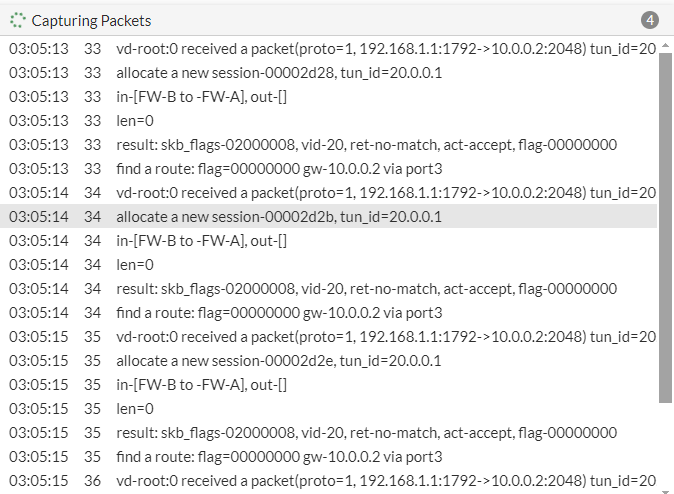Click the Capturing Packets panel title
The image size is (674, 494).
[x=91, y=20]
